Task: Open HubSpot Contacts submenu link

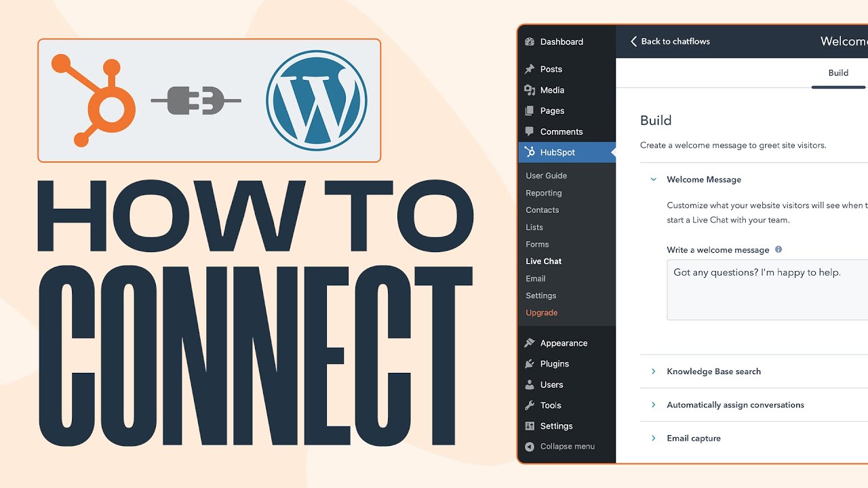Action: coord(542,210)
